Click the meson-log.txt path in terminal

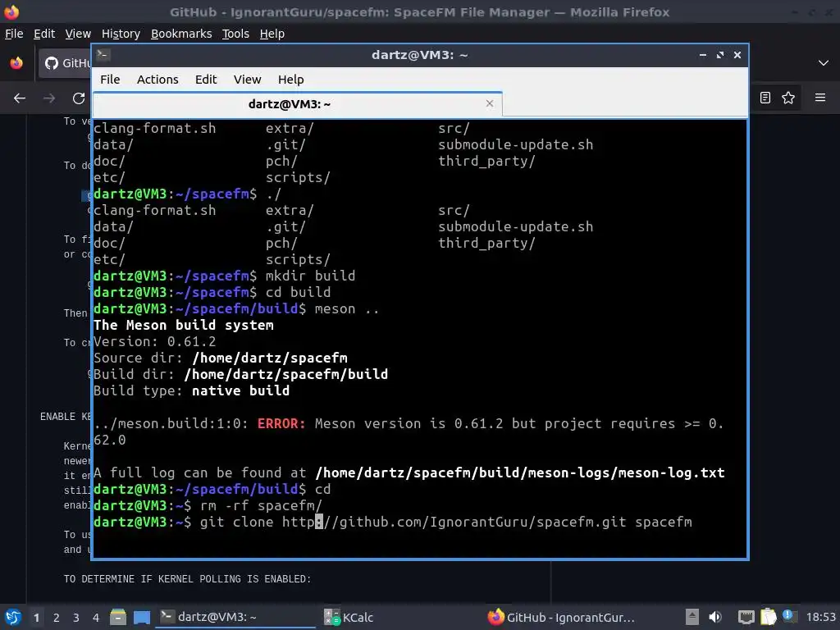[x=519, y=472]
